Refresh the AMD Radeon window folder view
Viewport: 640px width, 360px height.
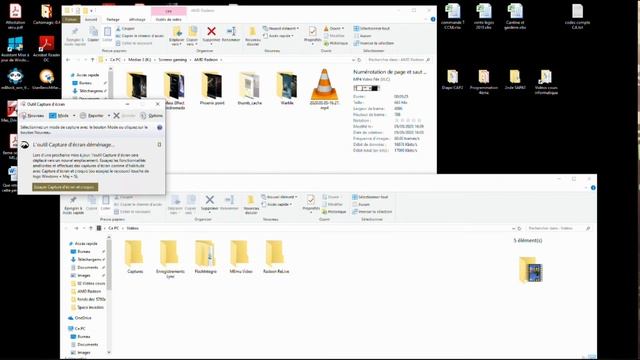(x=359, y=60)
